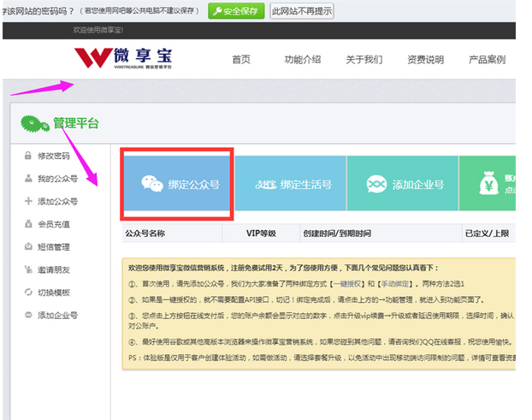Click the green 安全保存 button
532x420 pixels.
(x=236, y=11)
